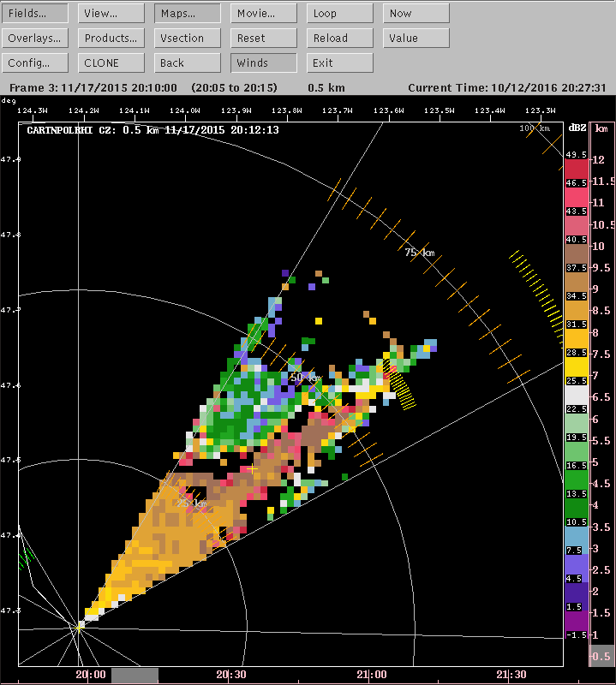
Task: Click the red 49.5 dBZ color swatch
Action: point(575,169)
